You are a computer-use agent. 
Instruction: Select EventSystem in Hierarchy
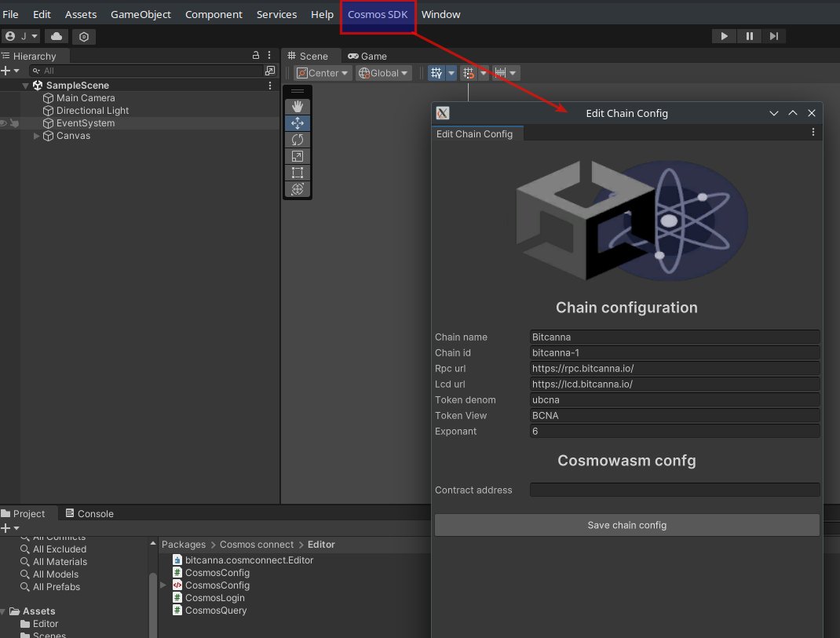86,123
